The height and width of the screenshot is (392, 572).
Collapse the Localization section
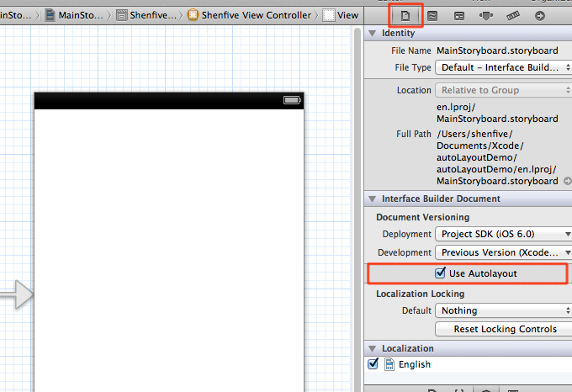click(x=372, y=348)
